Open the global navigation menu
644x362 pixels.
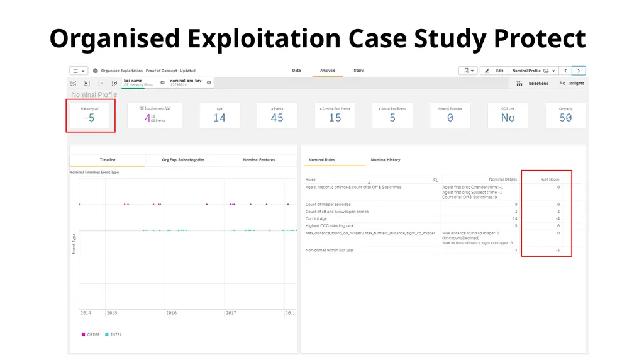(79, 71)
